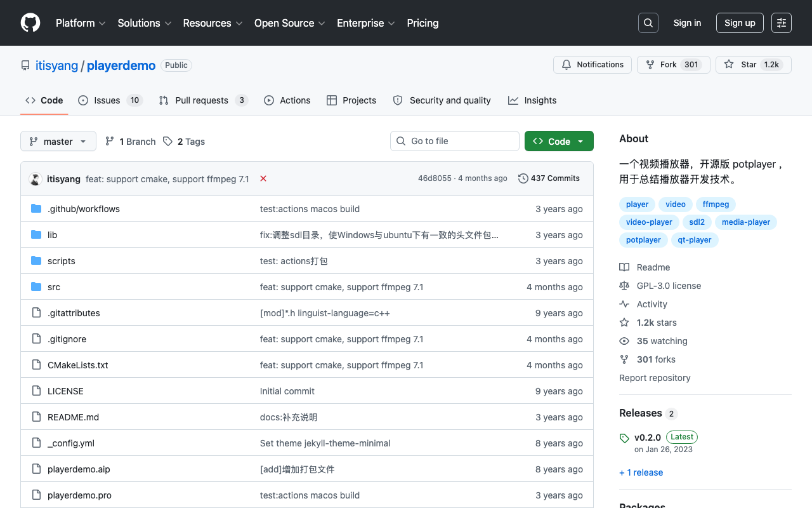Expand the Solutions menu
Image resolution: width=812 pixels, height=508 pixels.
pyautogui.click(x=145, y=23)
